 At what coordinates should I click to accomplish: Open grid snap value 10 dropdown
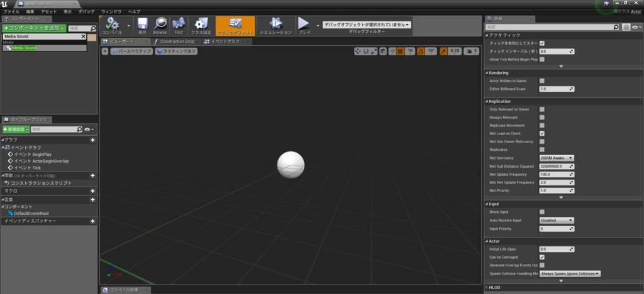[410, 52]
